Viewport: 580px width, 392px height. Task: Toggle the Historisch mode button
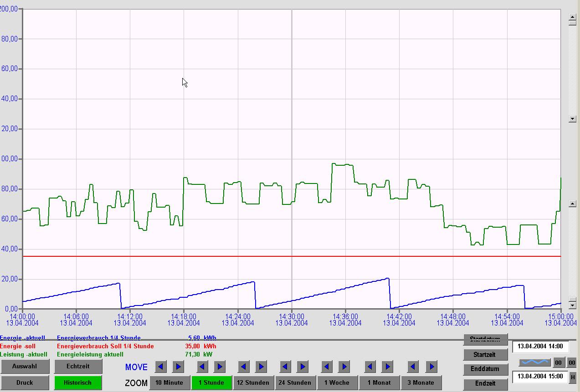point(78,382)
